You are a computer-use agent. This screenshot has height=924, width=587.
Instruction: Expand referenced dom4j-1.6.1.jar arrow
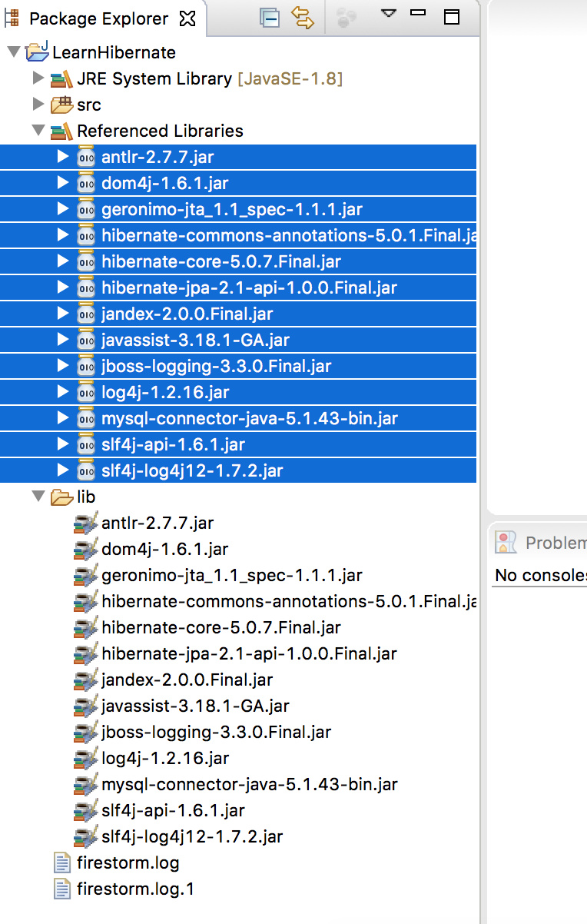click(x=63, y=183)
